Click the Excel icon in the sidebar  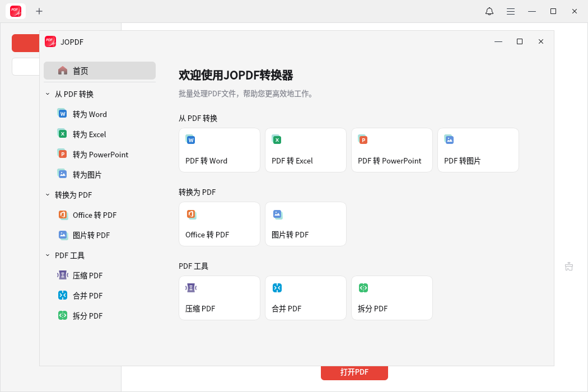[x=62, y=133]
